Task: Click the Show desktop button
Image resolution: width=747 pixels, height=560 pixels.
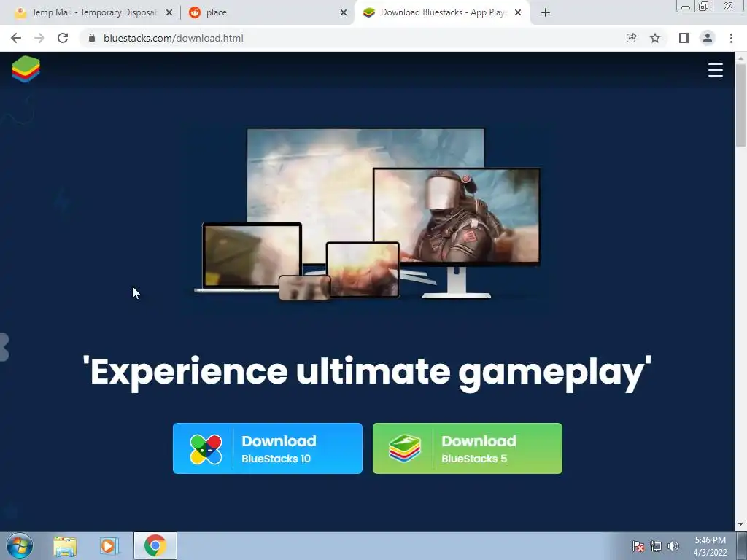Action: pos(742,545)
